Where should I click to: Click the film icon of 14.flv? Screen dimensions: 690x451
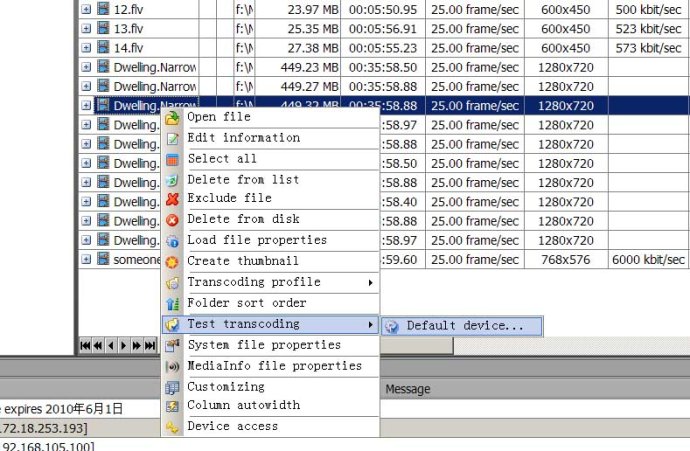pos(103,47)
